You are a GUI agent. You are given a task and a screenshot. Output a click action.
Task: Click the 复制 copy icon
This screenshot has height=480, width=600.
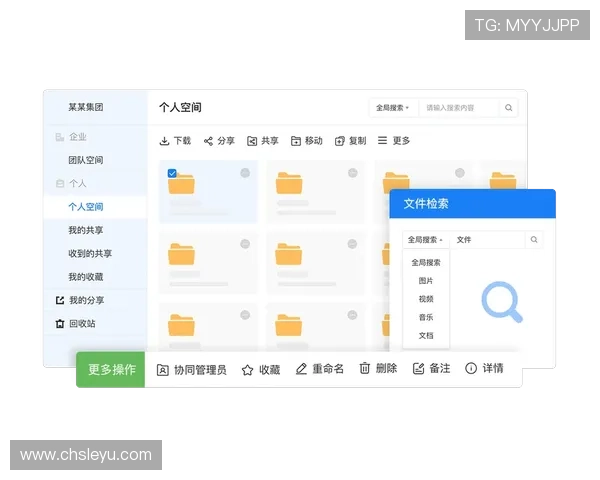pyautogui.click(x=339, y=141)
